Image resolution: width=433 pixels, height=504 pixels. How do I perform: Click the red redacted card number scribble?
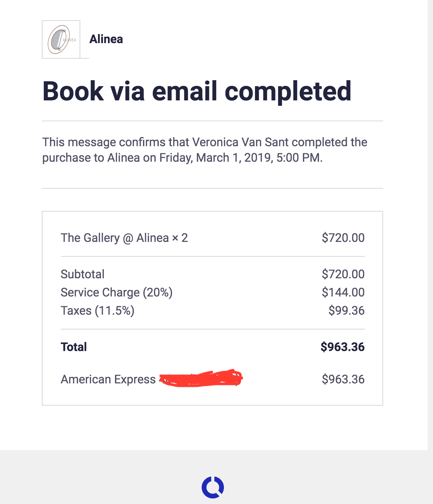(x=201, y=378)
